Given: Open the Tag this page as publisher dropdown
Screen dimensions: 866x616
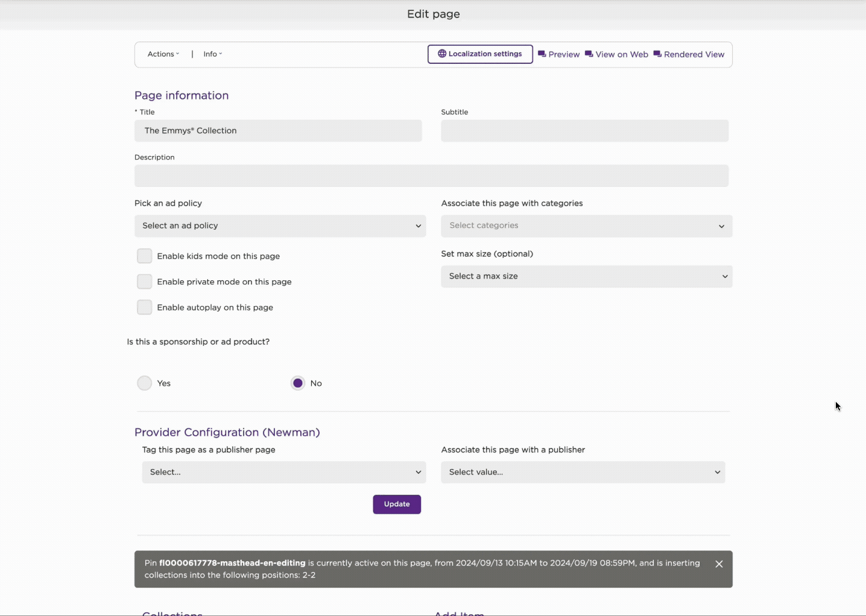Looking at the screenshot, I should point(284,473).
